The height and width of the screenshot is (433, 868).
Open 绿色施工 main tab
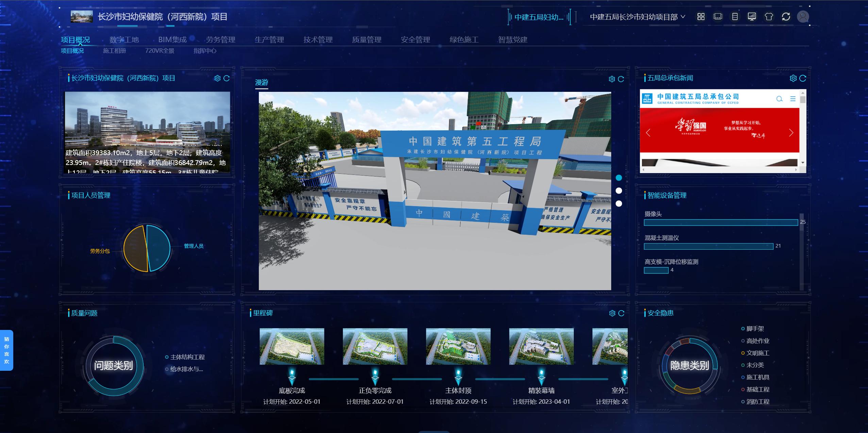pos(464,40)
